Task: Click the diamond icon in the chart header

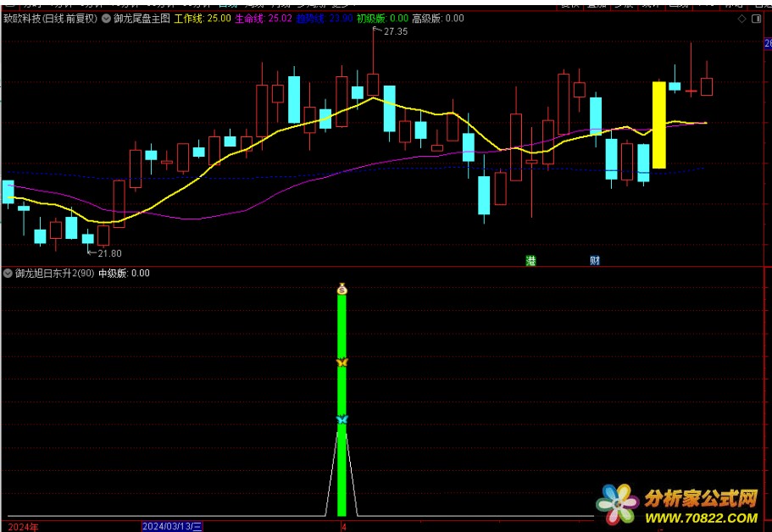Action: (742, 19)
